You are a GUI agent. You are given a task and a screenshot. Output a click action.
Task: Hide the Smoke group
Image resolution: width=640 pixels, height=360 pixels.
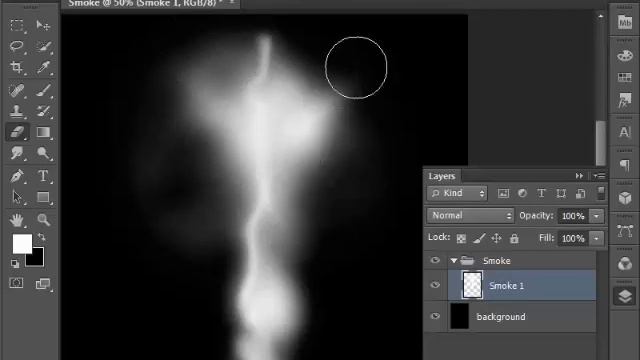(x=435, y=260)
